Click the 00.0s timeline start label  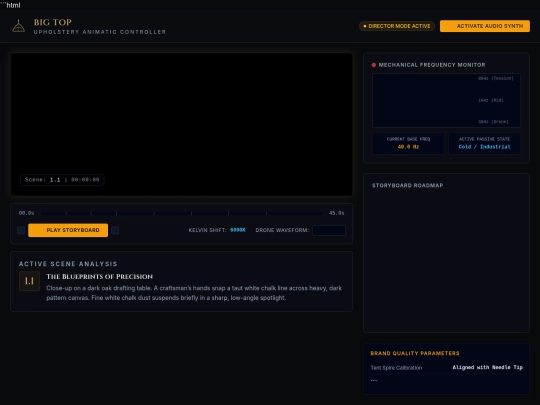coord(27,213)
